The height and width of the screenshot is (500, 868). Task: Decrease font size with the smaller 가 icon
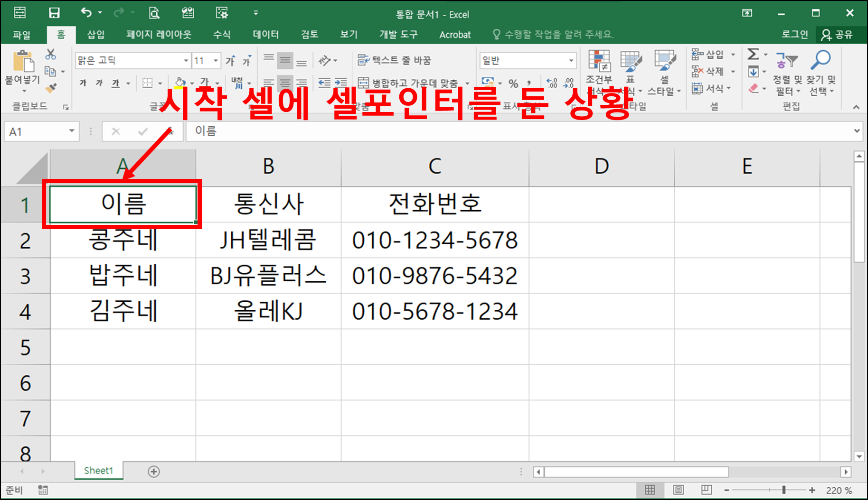246,61
